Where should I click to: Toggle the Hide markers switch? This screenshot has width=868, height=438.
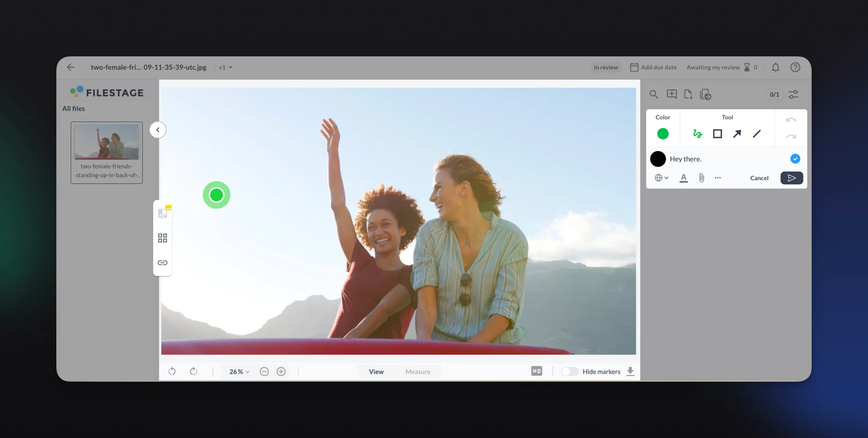pos(570,372)
